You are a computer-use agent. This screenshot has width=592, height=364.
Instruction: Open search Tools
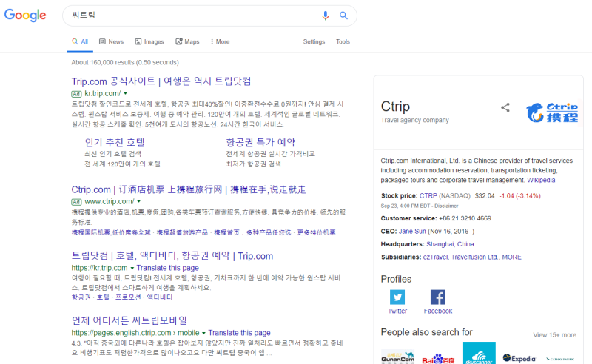point(343,41)
